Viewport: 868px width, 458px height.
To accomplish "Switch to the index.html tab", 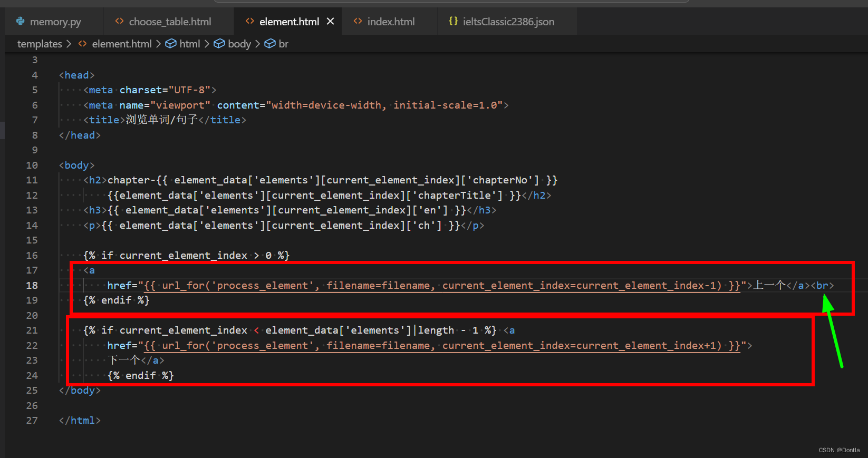I will [x=391, y=22].
